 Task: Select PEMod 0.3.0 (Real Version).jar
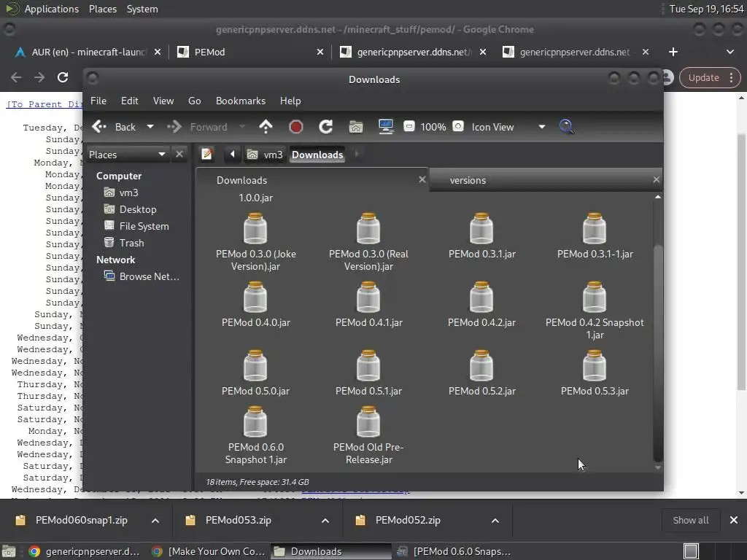pos(368,242)
